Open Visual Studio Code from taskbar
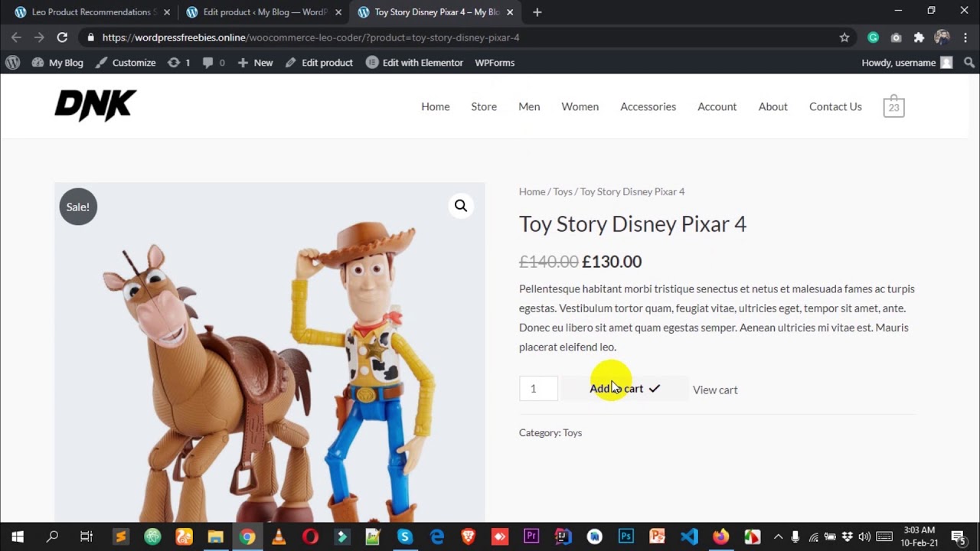 689,537
